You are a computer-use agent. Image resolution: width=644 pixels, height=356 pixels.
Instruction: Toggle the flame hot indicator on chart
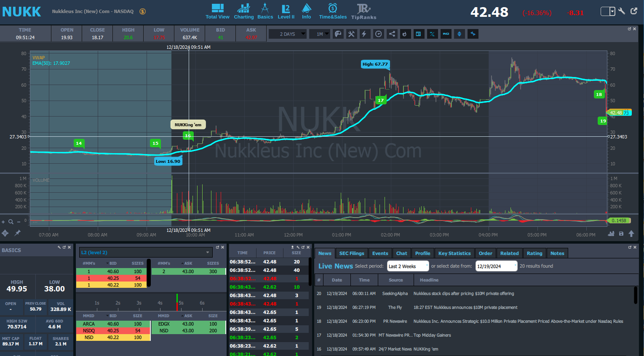405,34
